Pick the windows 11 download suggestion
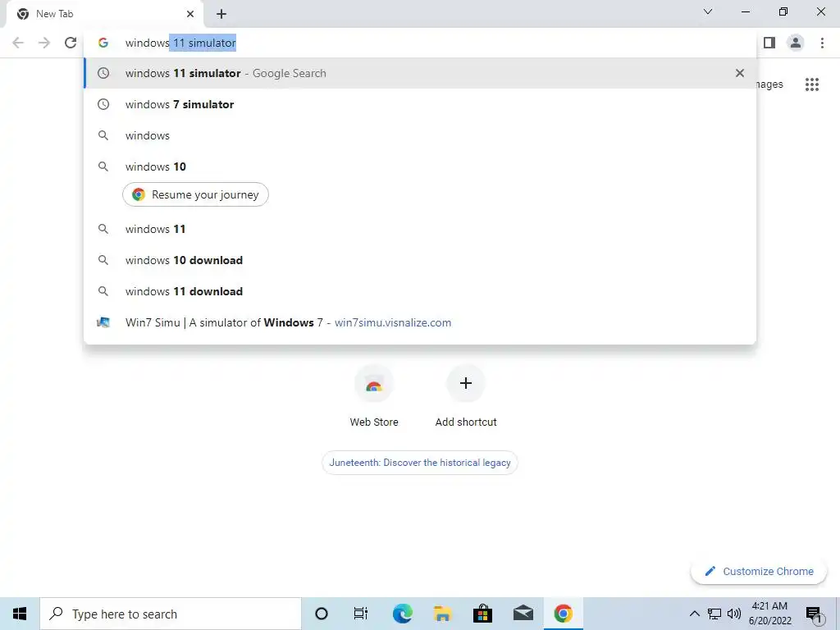The image size is (840, 630). (420, 291)
